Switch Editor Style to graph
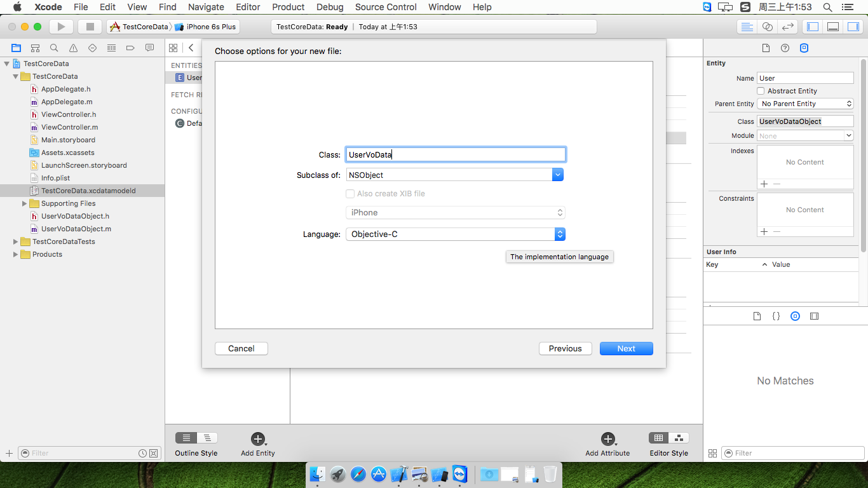The width and height of the screenshot is (868, 488). [x=679, y=438]
